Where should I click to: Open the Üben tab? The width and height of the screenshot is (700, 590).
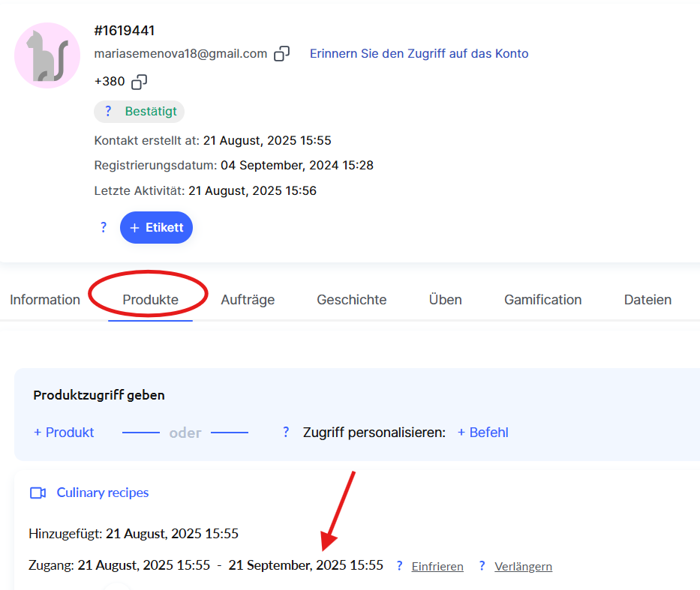446,299
